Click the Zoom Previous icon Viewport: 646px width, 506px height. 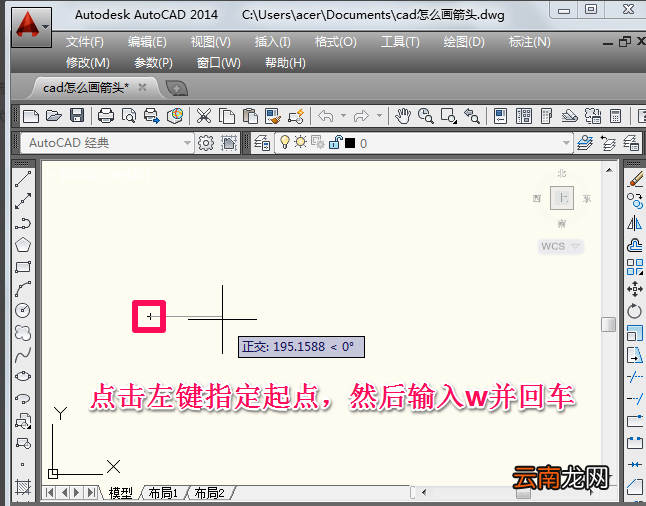(x=472, y=116)
